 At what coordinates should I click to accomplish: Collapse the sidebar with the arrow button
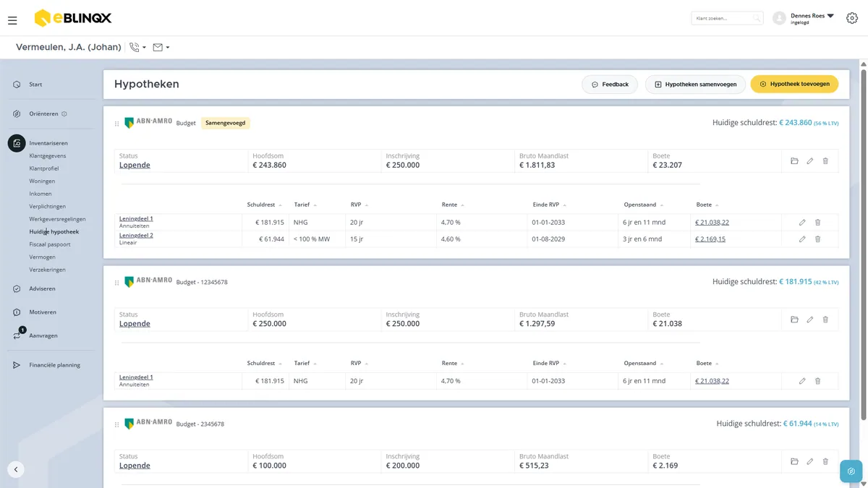16,469
